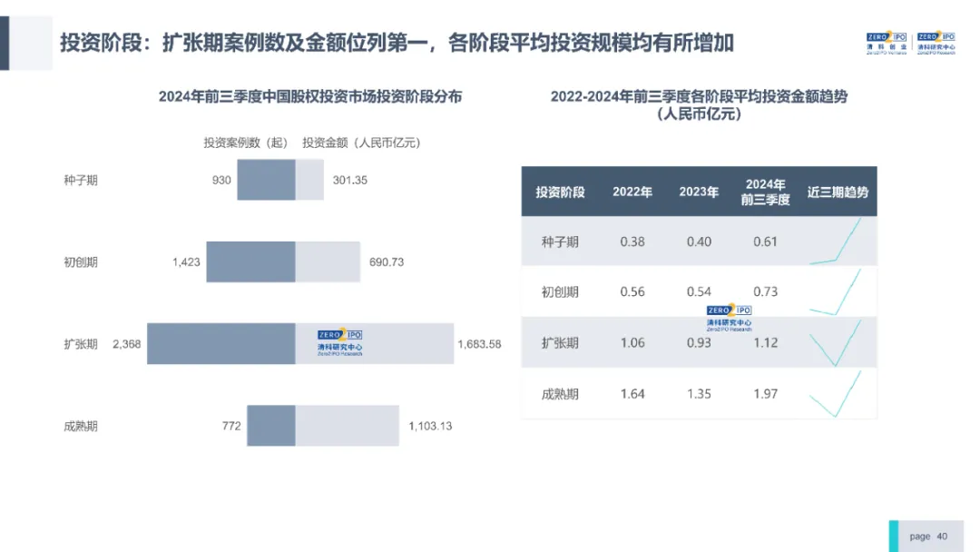Click the 扩张期 label in the bar chart
This screenshot has width=980, height=552.
coord(81,344)
